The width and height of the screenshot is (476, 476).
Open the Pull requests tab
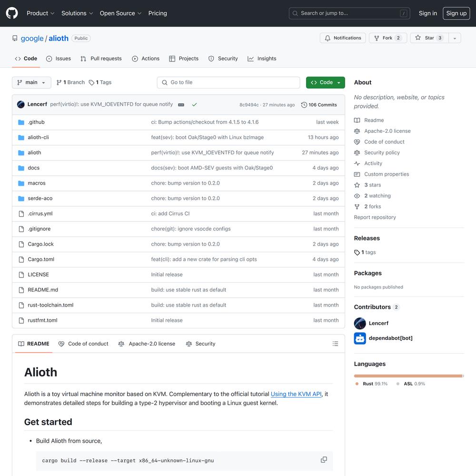pyautogui.click(x=101, y=59)
